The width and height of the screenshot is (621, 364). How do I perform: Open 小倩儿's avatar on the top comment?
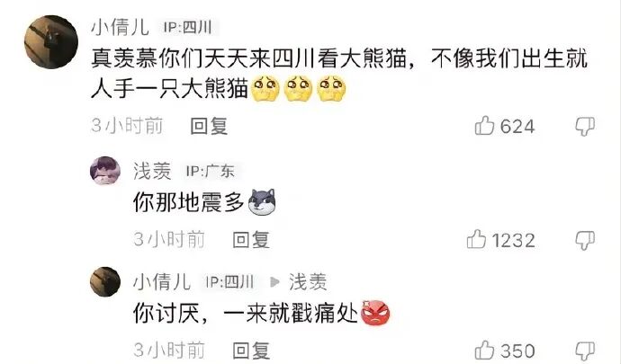click(x=51, y=42)
